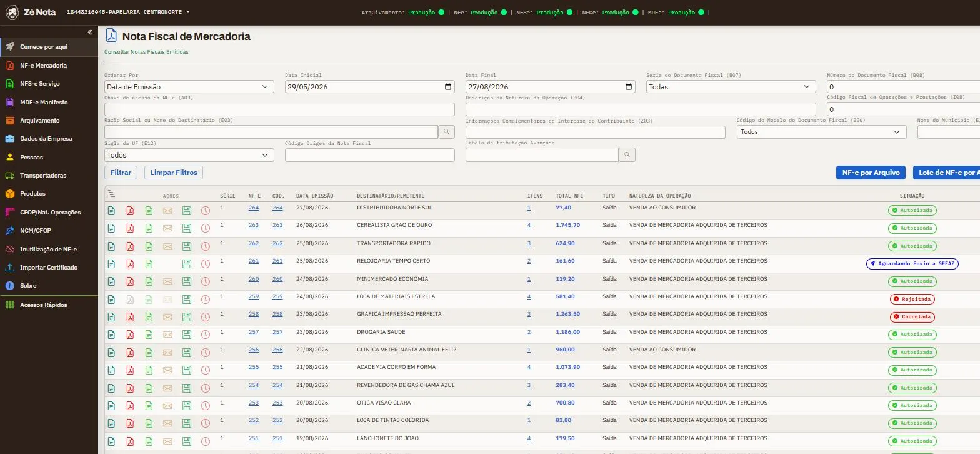Click the Descrição da Natureza da Operação field

[641, 109]
